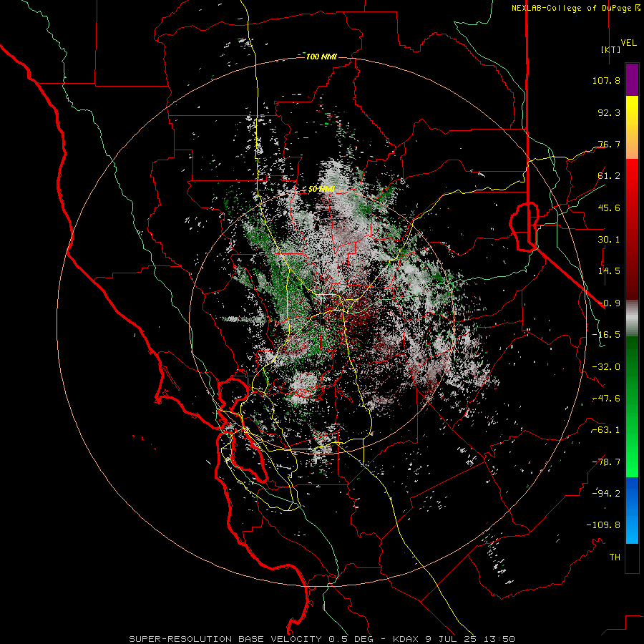
Task: Click the VEL legend title
Action: tap(628, 42)
